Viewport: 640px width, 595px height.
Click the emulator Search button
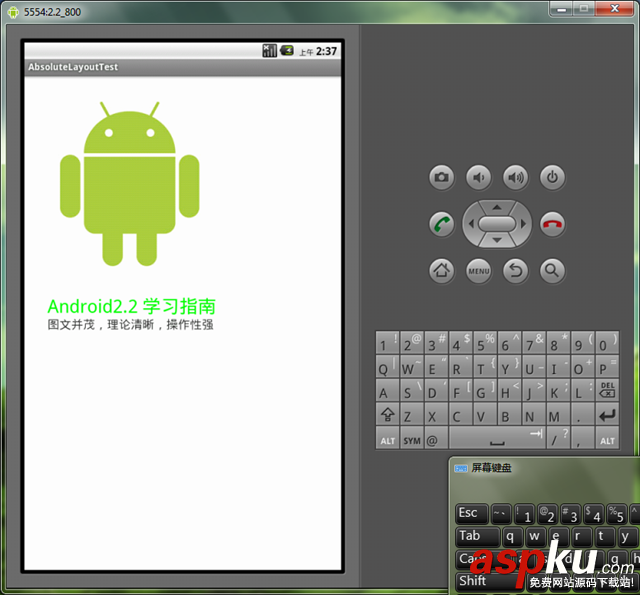[552, 271]
